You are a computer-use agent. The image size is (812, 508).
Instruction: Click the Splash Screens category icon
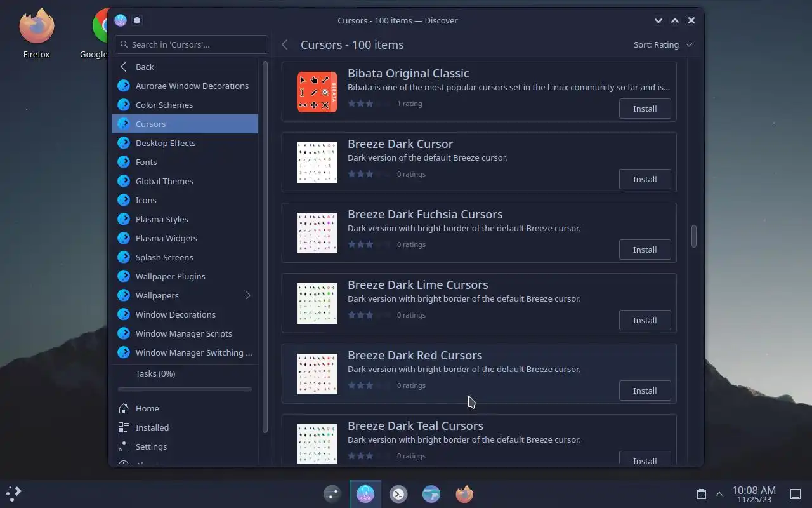coord(124,257)
